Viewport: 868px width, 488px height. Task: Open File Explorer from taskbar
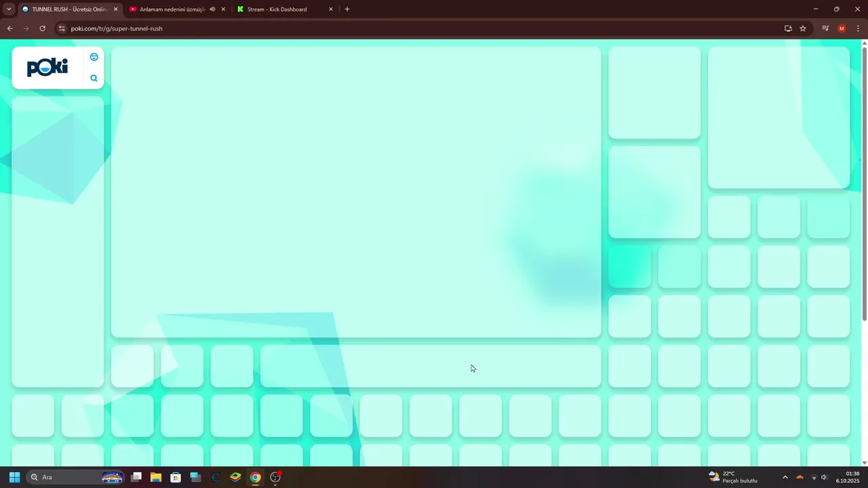click(156, 477)
